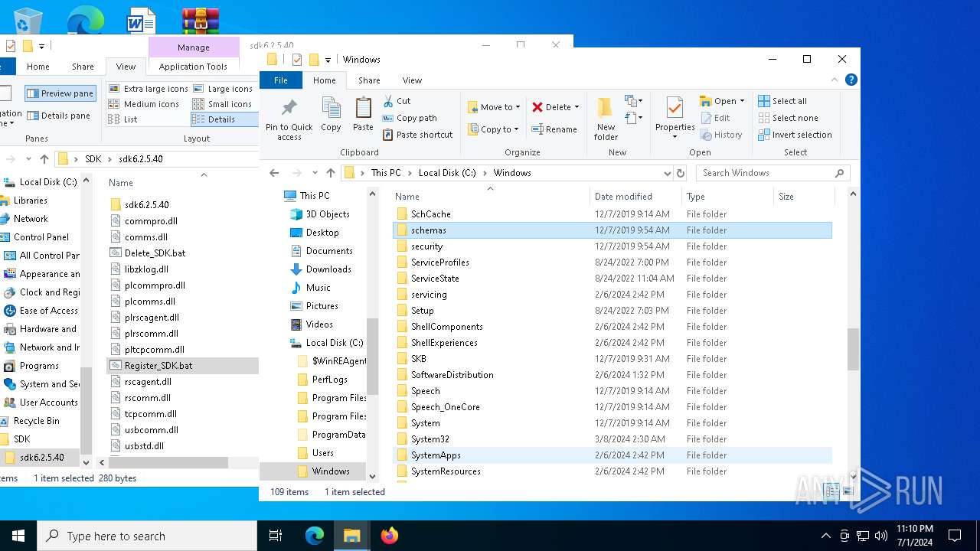980x551 pixels.
Task: Open the Move to dropdown
Action: tap(493, 107)
